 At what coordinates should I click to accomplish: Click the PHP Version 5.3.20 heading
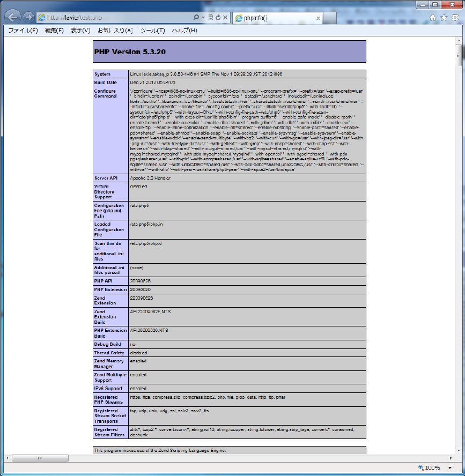pos(130,51)
